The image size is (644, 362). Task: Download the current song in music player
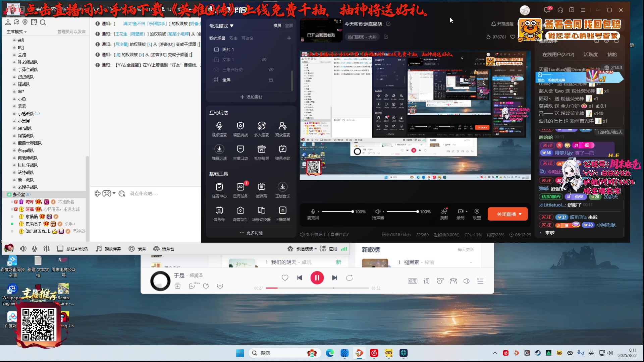tap(220, 286)
